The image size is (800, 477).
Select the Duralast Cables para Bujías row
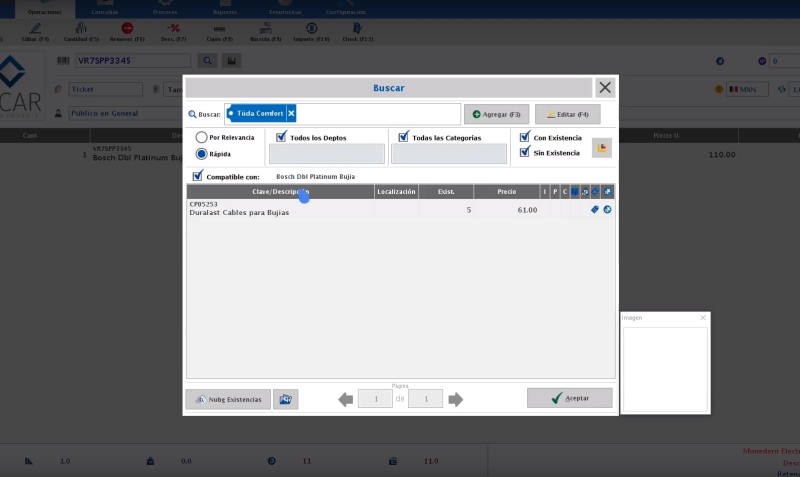[401, 209]
